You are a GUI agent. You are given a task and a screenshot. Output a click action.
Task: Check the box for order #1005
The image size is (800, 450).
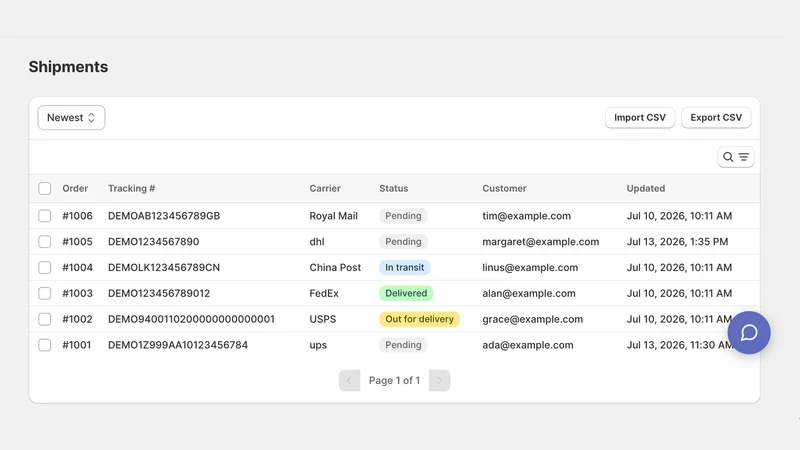[45, 241]
